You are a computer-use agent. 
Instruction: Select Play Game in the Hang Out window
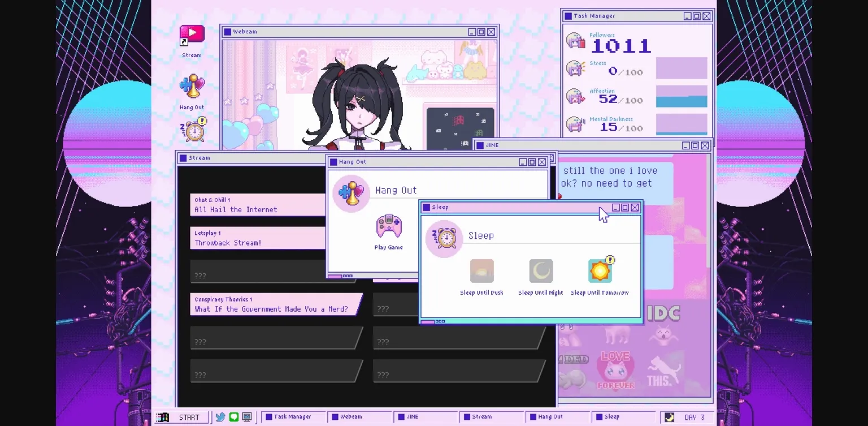click(389, 228)
